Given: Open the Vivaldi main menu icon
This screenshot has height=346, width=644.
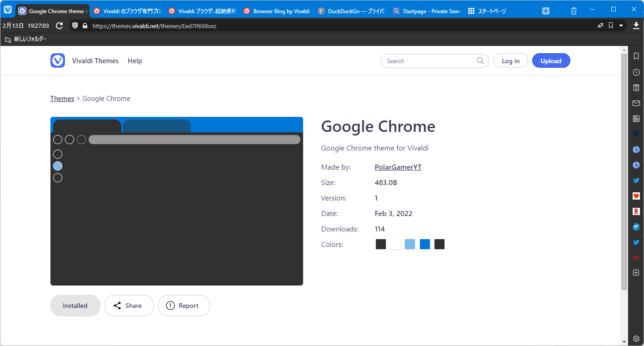Looking at the screenshot, I should (x=8, y=10).
